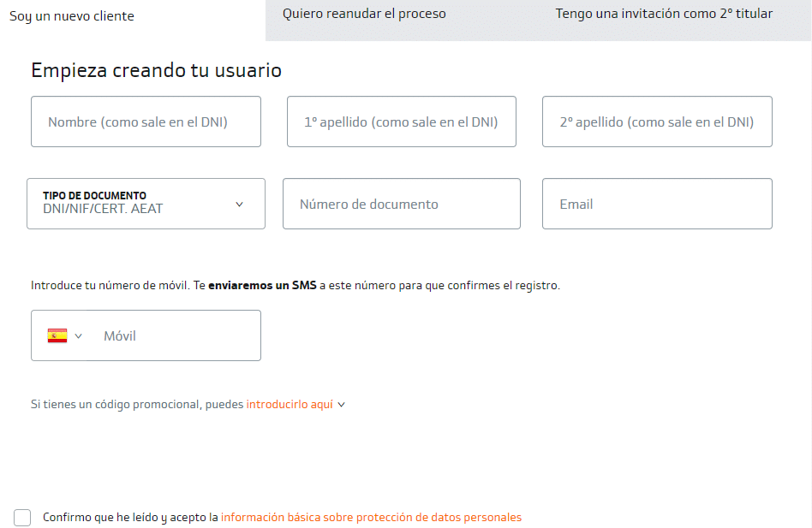Screen dimensions: 812x528
Task: Open 'información básica sobre protección de datos personales' link
Action: (x=371, y=517)
